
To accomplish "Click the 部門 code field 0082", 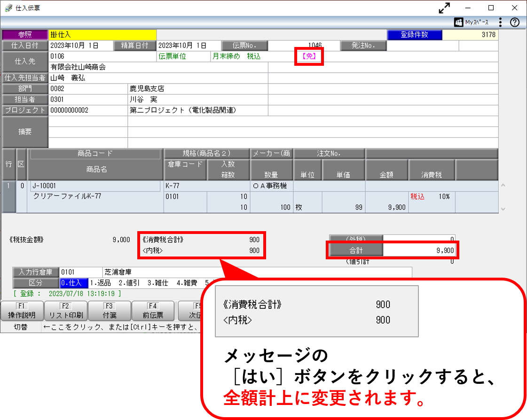I will (88, 89).
